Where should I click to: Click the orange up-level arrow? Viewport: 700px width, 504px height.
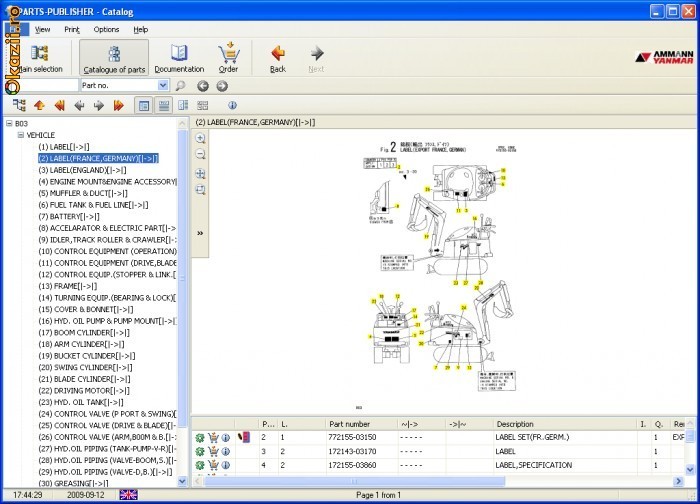click(39, 105)
